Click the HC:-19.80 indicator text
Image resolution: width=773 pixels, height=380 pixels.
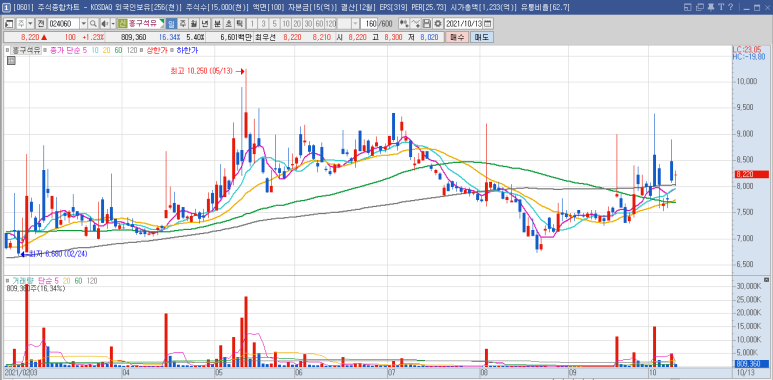coord(749,57)
